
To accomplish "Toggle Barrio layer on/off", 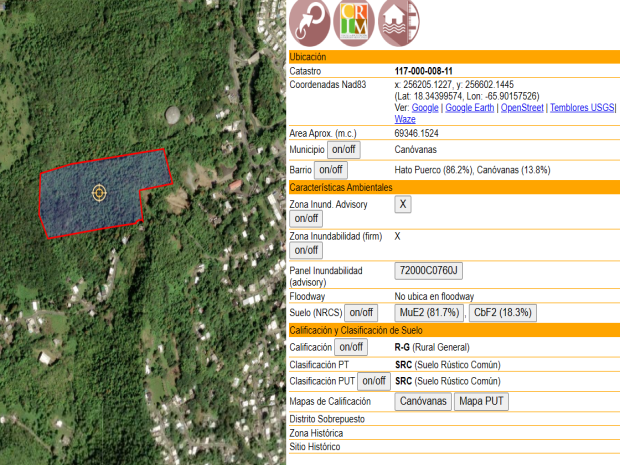I will pos(330,170).
